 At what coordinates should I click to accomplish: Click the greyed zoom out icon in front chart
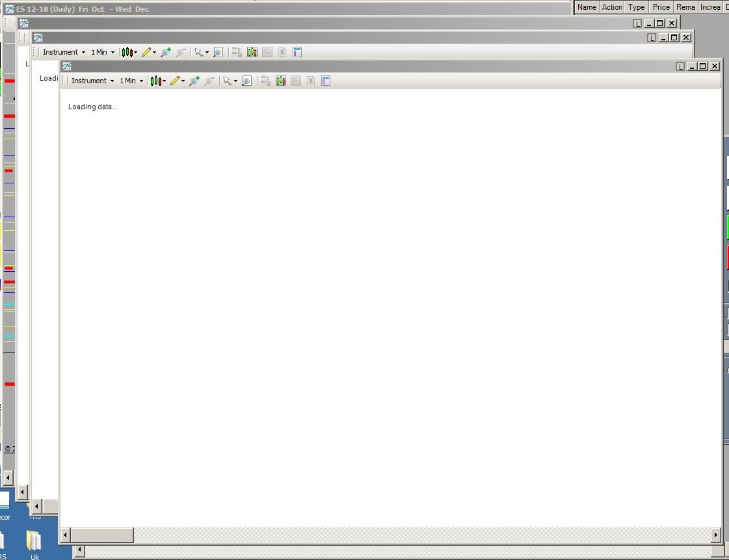pos(209,81)
